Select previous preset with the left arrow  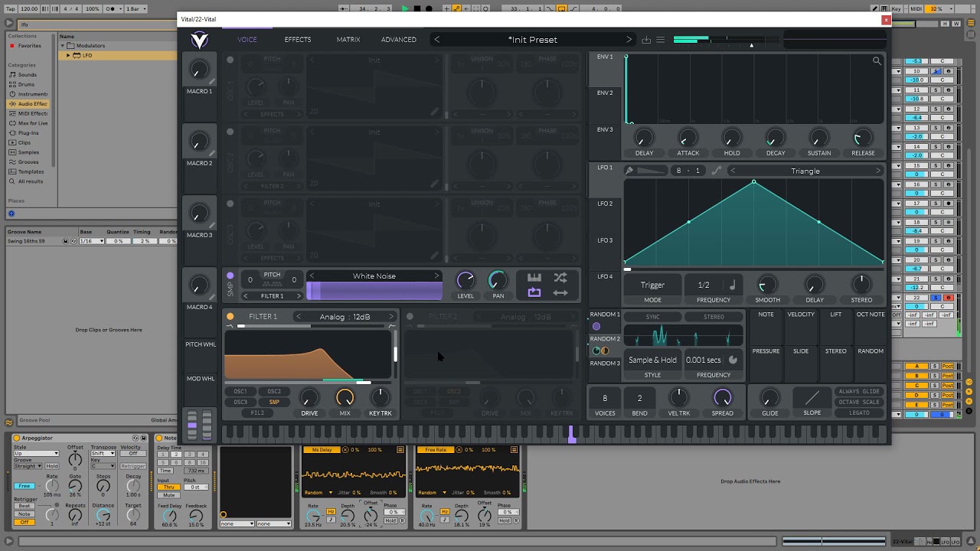tap(437, 40)
